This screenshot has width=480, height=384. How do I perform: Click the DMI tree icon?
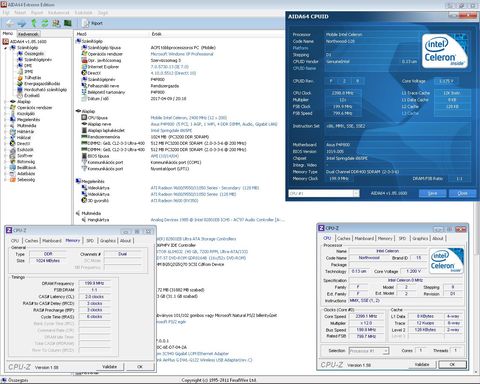20,66
